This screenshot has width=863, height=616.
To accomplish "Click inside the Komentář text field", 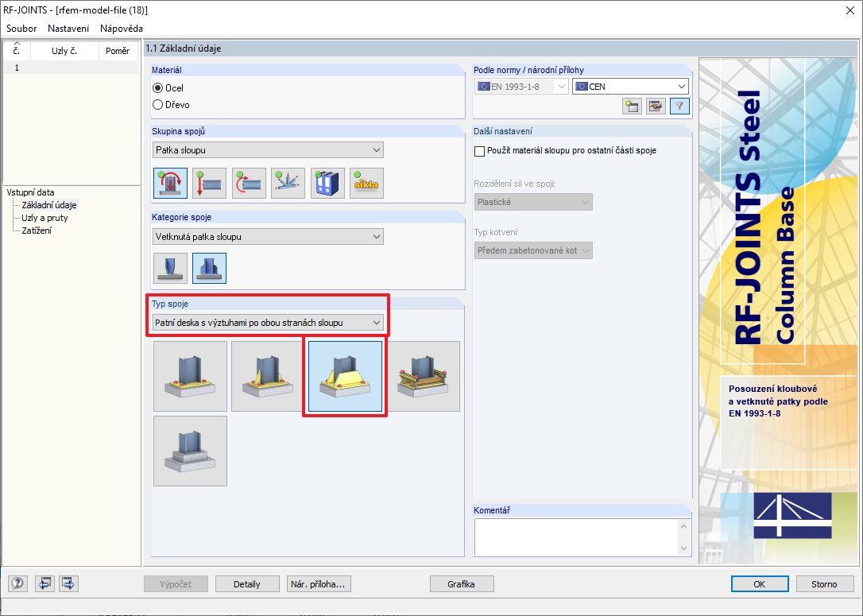I will pos(575,537).
